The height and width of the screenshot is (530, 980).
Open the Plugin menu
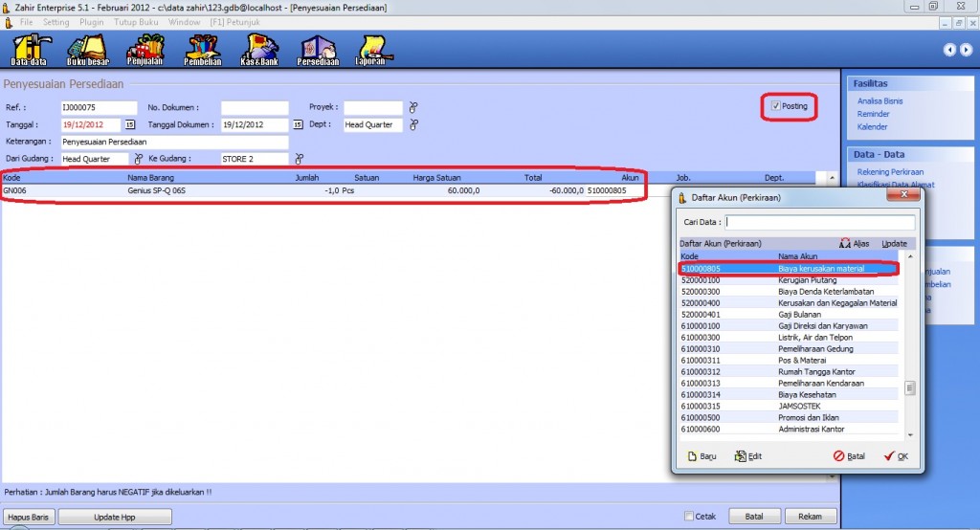pos(93,21)
